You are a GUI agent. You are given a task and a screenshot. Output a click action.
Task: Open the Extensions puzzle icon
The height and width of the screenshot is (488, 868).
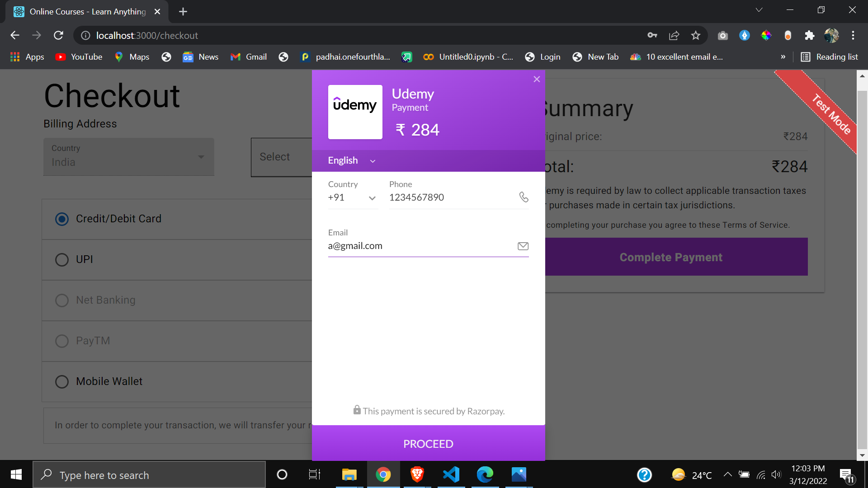click(x=809, y=35)
